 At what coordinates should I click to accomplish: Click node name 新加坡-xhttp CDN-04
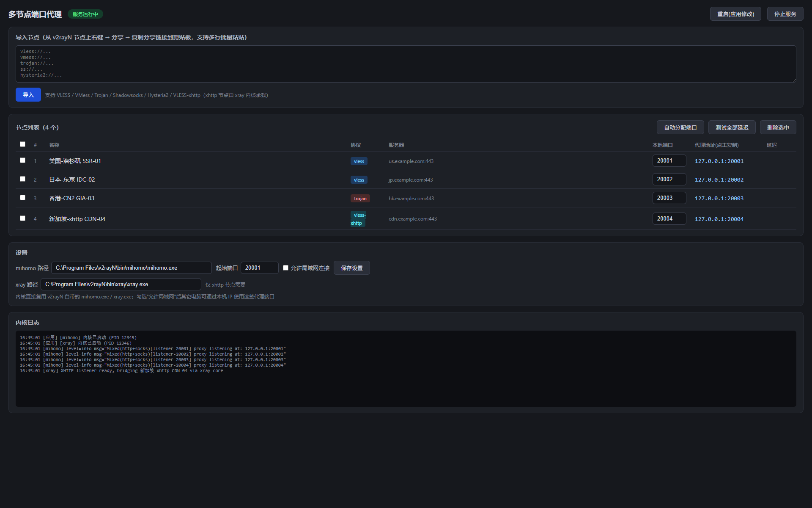pos(77,219)
